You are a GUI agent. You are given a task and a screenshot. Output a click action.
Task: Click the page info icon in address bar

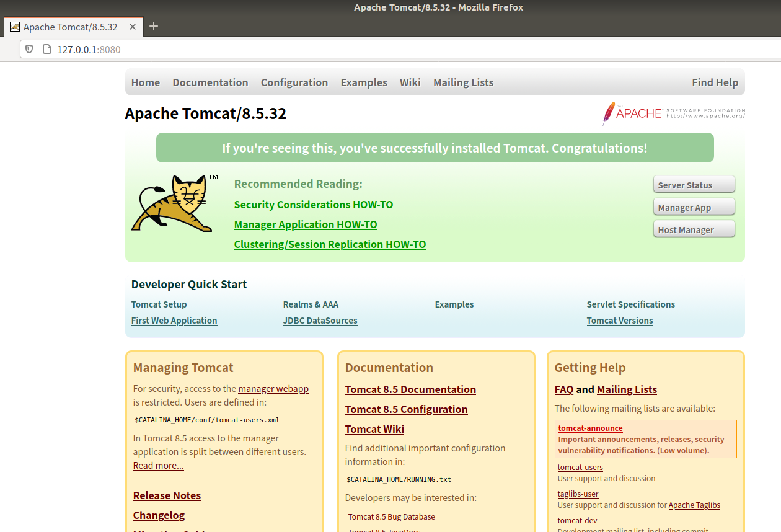click(x=46, y=49)
